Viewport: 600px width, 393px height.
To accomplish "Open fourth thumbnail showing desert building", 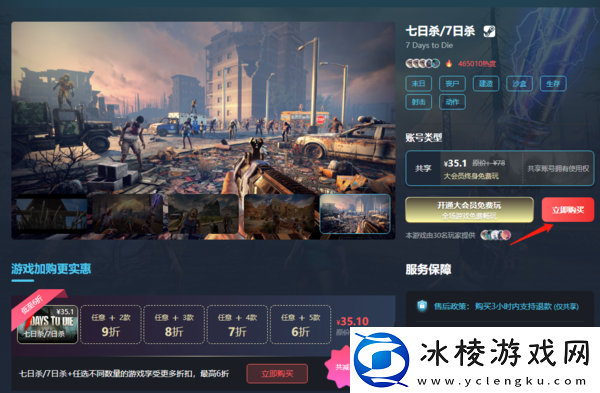I will [x=279, y=214].
